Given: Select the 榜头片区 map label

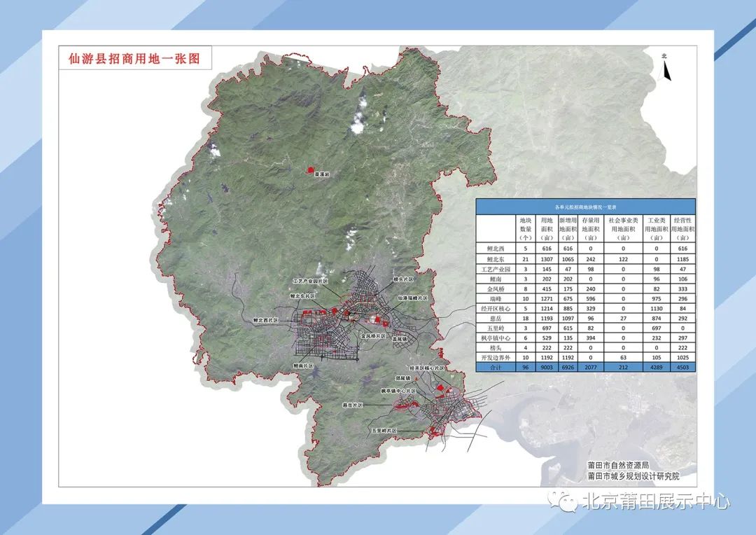Looking at the screenshot, I should tap(405, 278).
